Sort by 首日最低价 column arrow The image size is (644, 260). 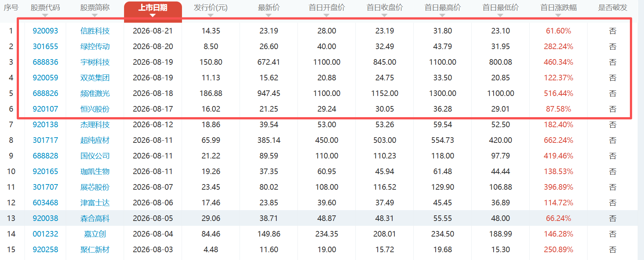[x=500, y=15]
